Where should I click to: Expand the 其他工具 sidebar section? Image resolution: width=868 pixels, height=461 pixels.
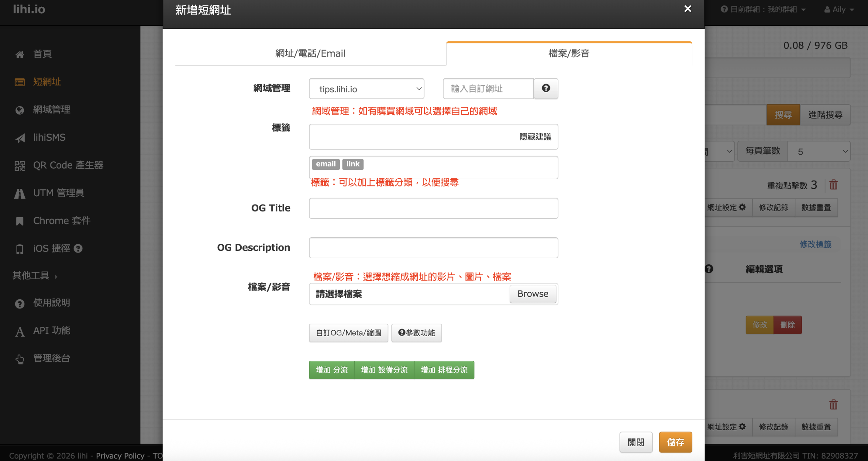point(35,276)
